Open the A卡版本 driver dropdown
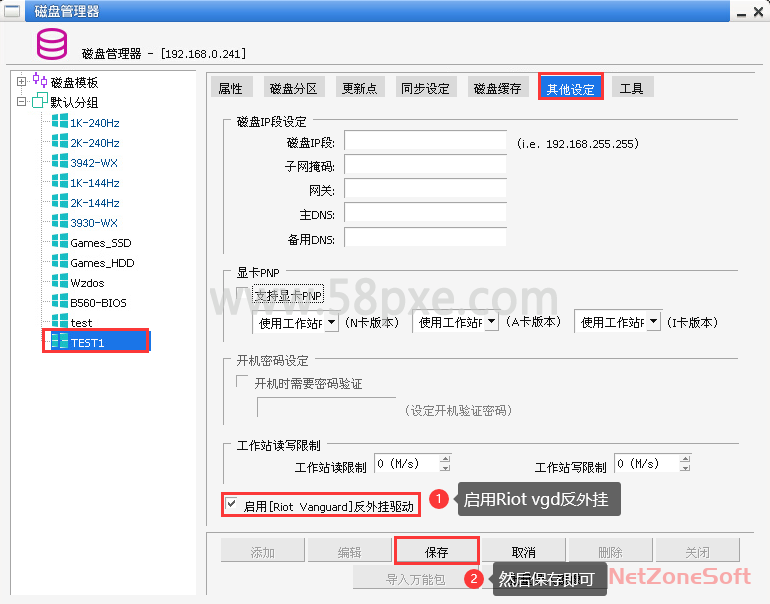The width and height of the screenshot is (770, 604). 492,322
